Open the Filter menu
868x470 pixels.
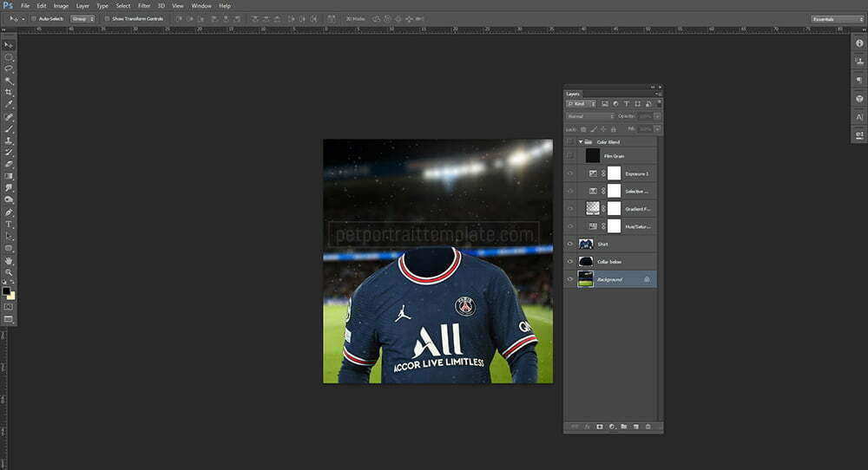[144, 5]
